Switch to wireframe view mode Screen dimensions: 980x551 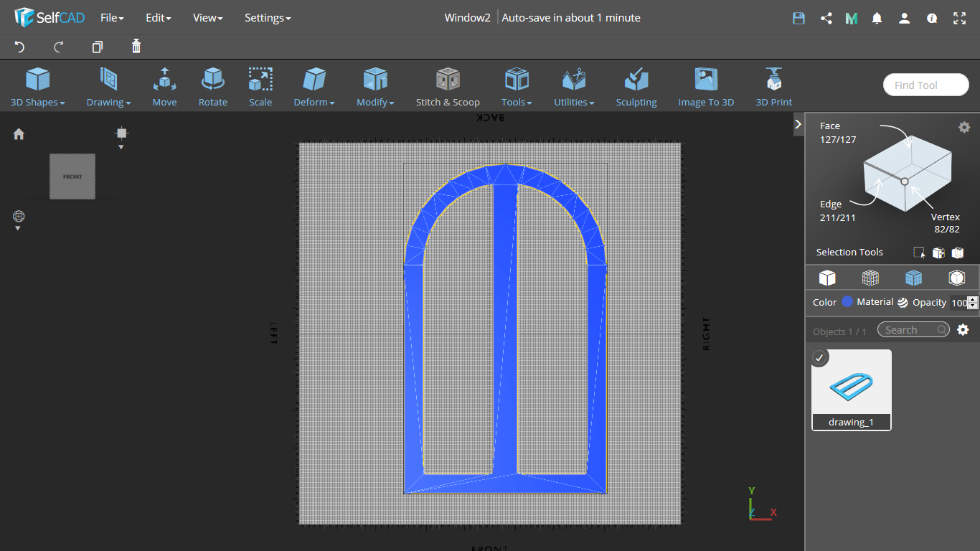coord(870,278)
